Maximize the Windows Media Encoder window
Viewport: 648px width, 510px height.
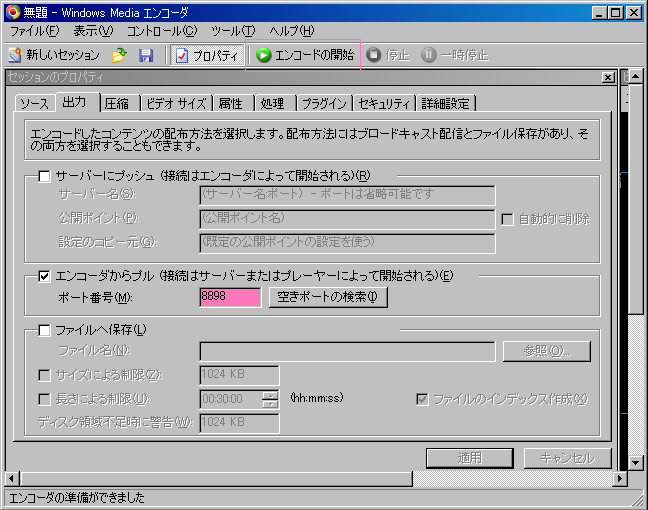[616, 13]
